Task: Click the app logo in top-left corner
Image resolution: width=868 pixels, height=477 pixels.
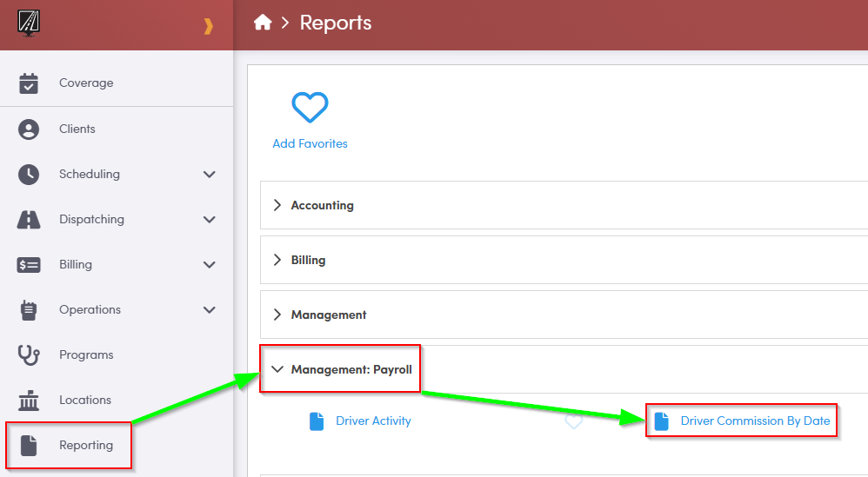Action: (x=28, y=23)
